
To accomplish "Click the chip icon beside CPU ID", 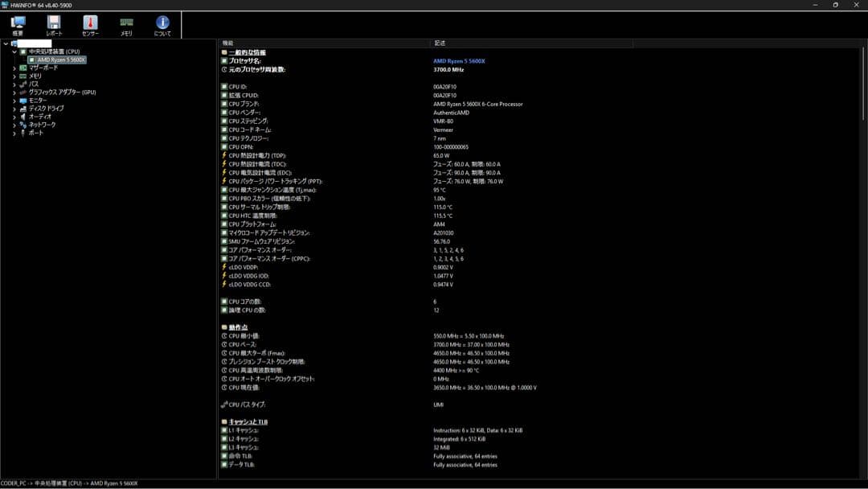I will 224,87.
